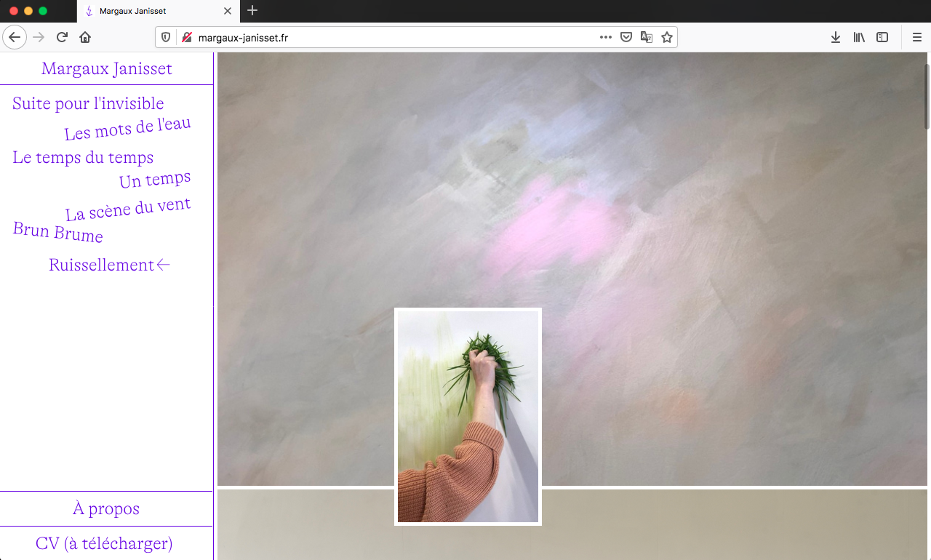
Task: Open tracking protection shield info
Action: [166, 37]
